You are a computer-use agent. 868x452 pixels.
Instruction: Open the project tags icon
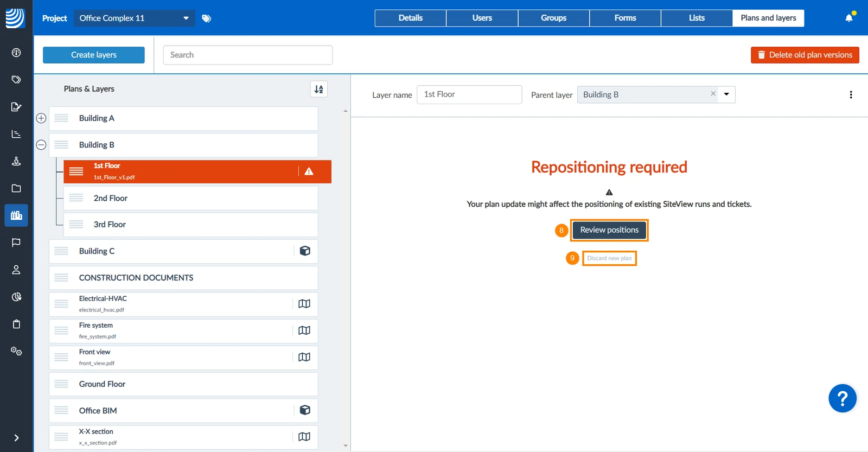click(x=207, y=18)
